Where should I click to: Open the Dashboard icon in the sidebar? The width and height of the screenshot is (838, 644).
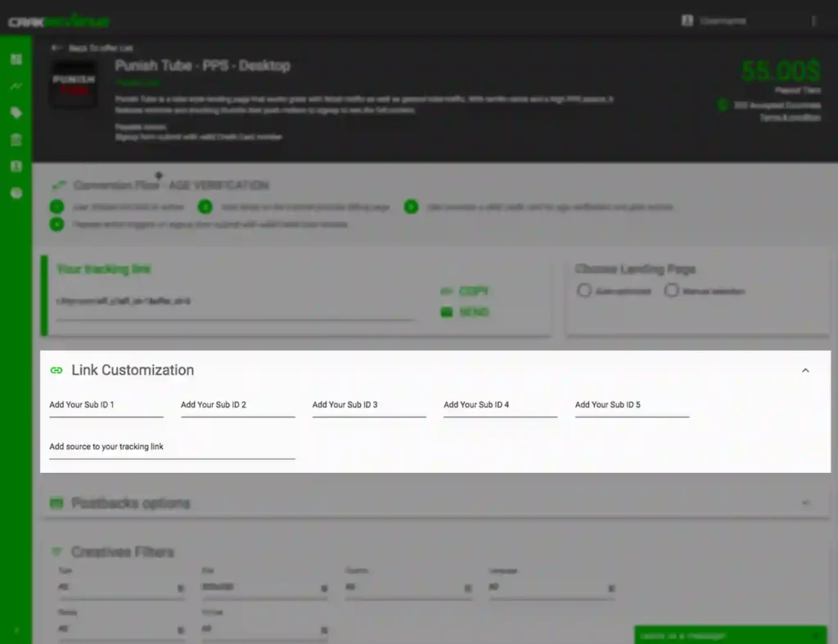[16, 59]
